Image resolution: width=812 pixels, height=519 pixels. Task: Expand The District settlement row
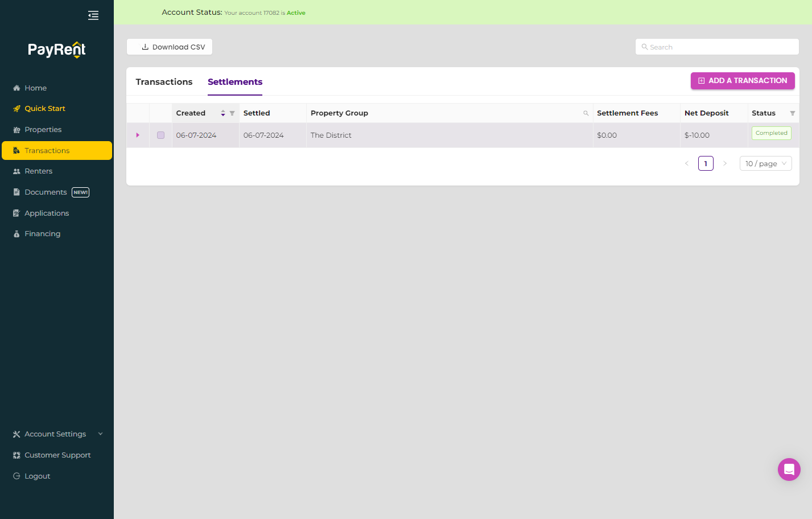pyautogui.click(x=138, y=135)
